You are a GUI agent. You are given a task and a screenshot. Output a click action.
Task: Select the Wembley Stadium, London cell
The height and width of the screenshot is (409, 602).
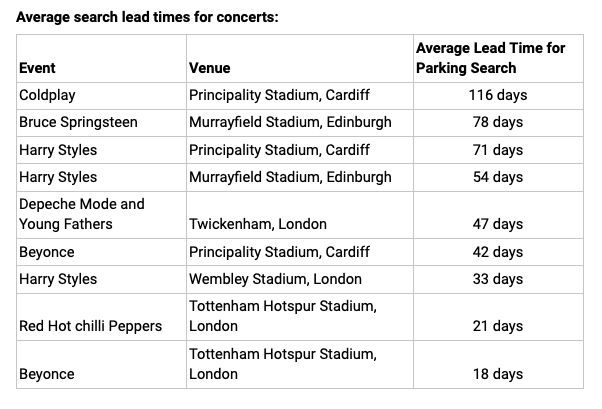tap(276, 279)
